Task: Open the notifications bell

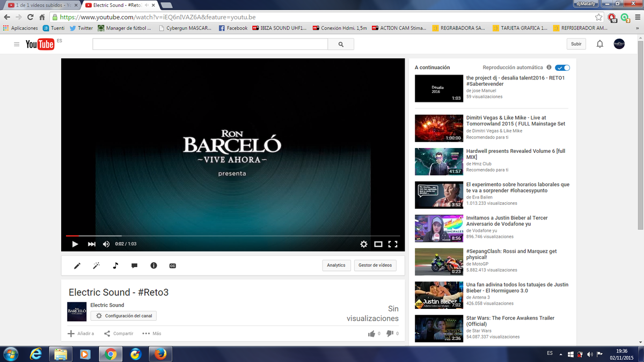Action: [x=600, y=45]
